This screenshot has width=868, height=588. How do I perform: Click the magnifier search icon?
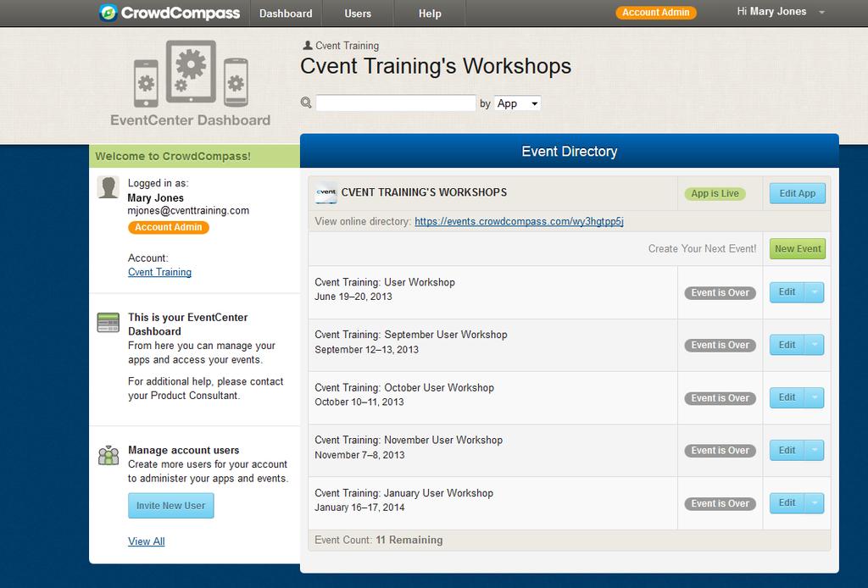pos(305,103)
